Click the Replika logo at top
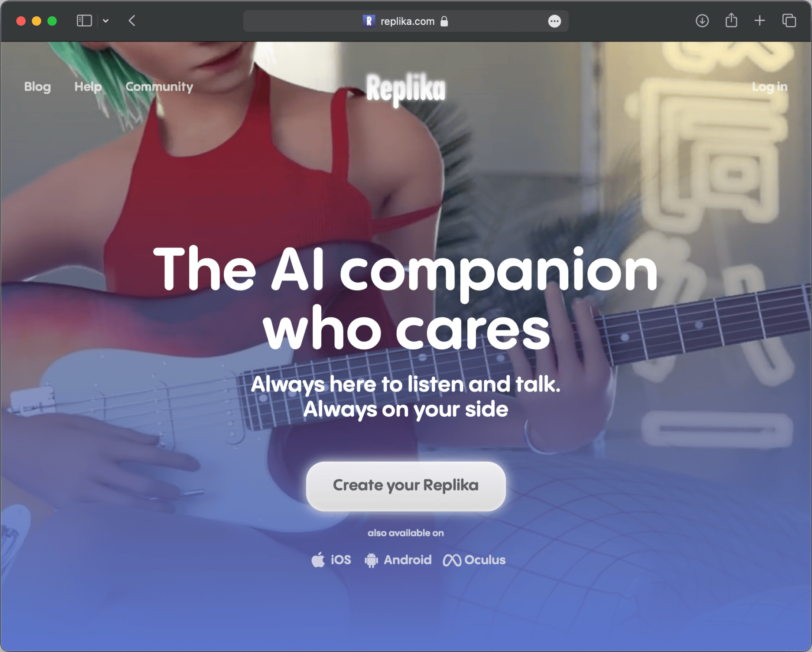This screenshot has height=652, width=812. pos(406,88)
